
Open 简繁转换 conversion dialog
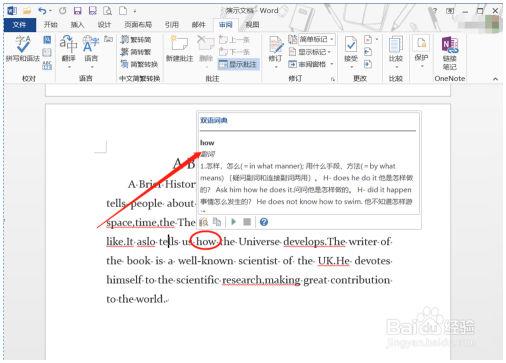click(x=139, y=64)
